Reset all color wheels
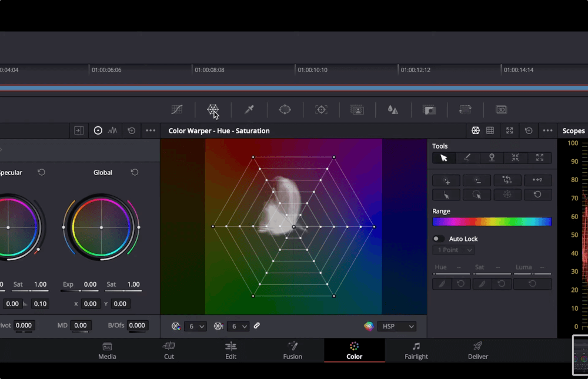The height and width of the screenshot is (379, 588). click(131, 130)
